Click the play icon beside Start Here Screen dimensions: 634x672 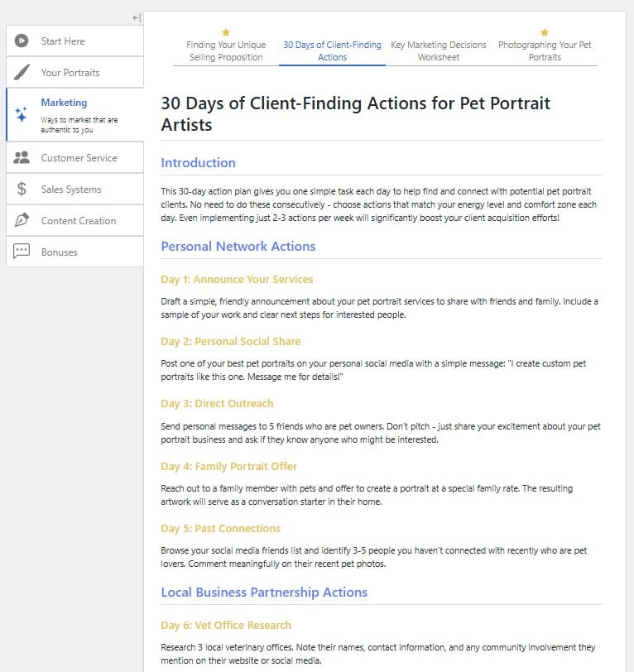[x=22, y=41]
